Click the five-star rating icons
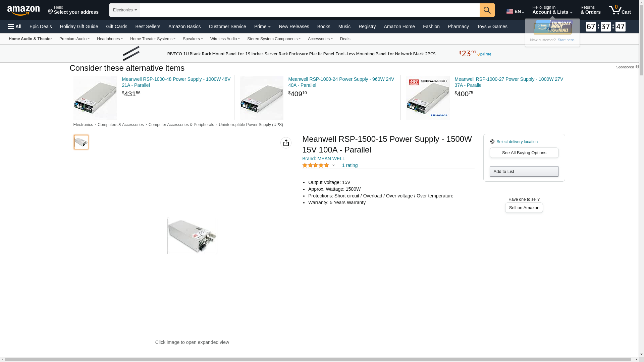Image resolution: width=644 pixels, height=362 pixels. 315,165
